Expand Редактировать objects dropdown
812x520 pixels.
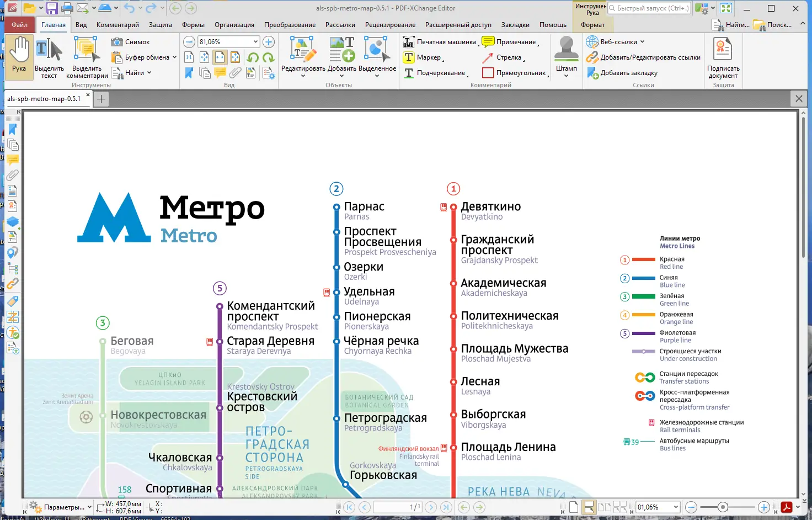303,76
